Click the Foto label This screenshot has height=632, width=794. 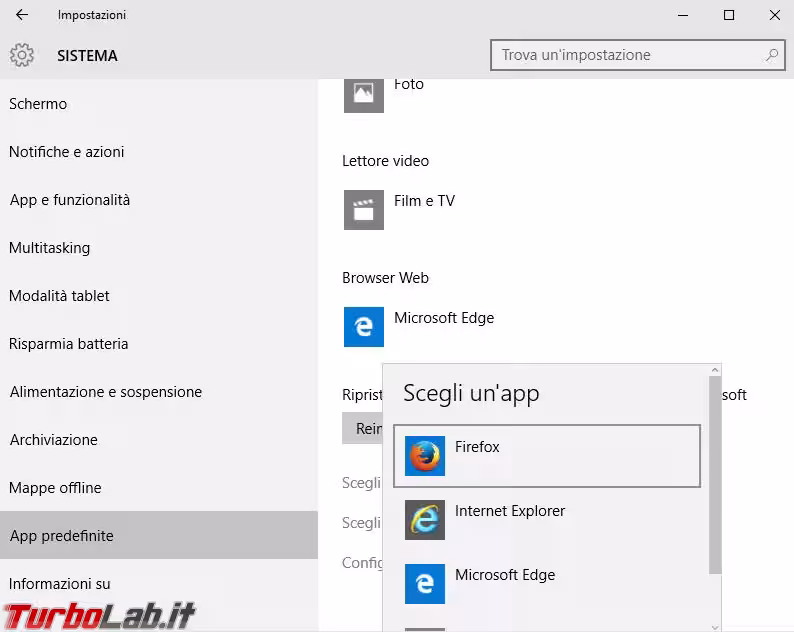pyautogui.click(x=409, y=84)
